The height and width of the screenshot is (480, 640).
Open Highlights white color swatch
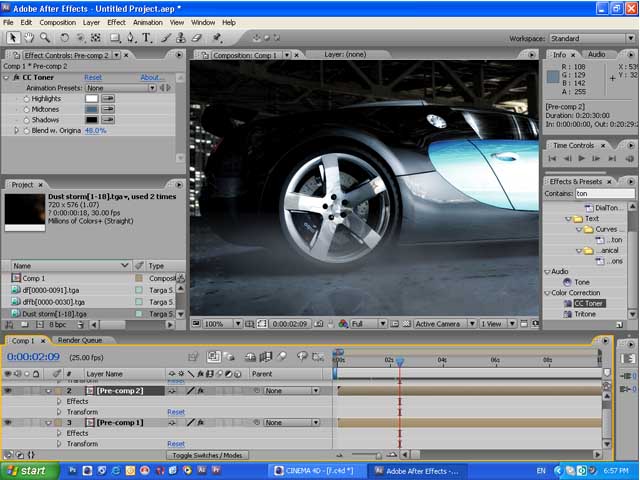(91, 98)
